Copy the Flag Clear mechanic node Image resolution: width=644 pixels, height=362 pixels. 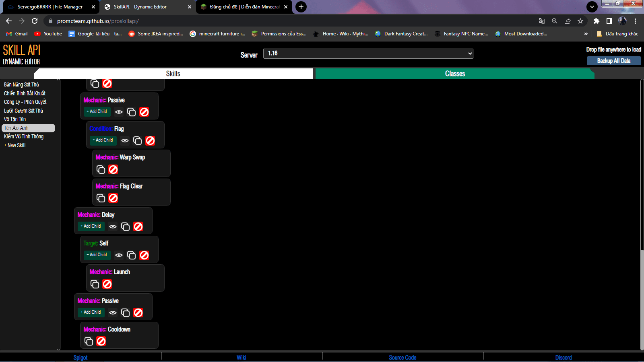[101, 198]
